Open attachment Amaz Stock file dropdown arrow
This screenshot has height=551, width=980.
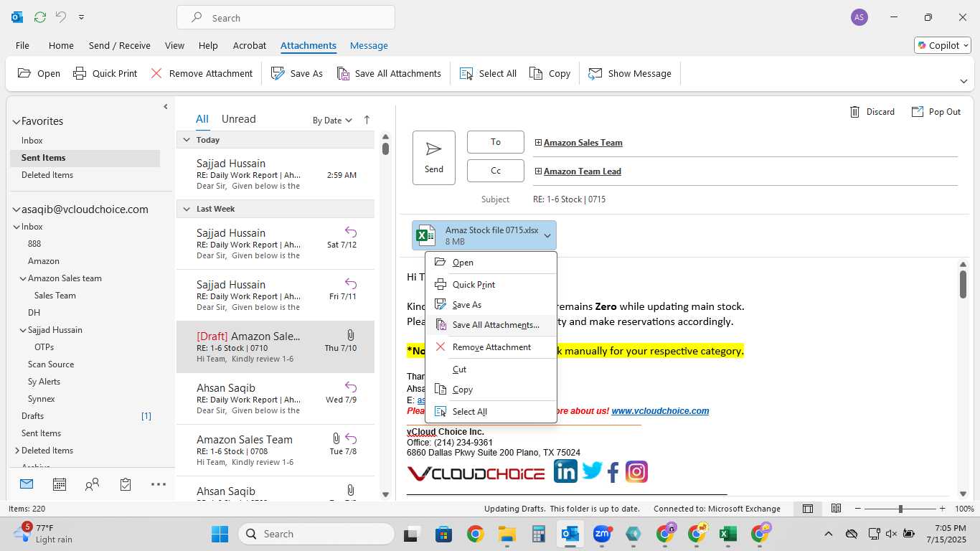tap(547, 235)
